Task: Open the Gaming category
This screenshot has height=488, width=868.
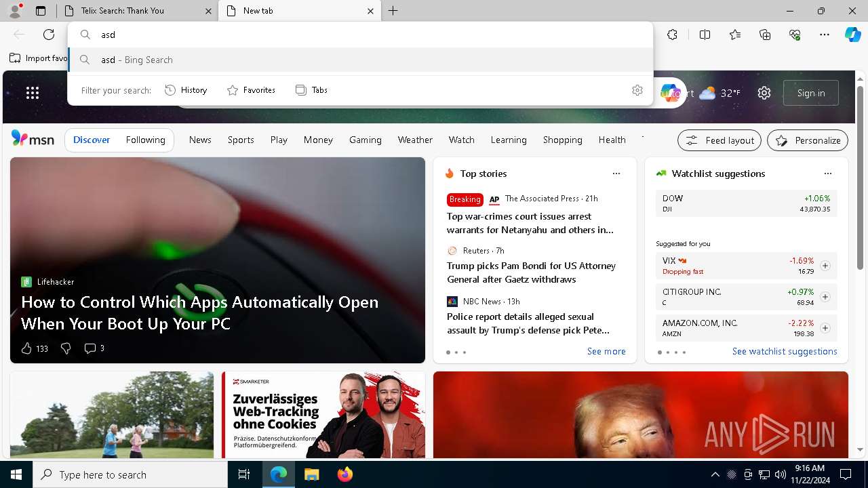Action: (366, 140)
